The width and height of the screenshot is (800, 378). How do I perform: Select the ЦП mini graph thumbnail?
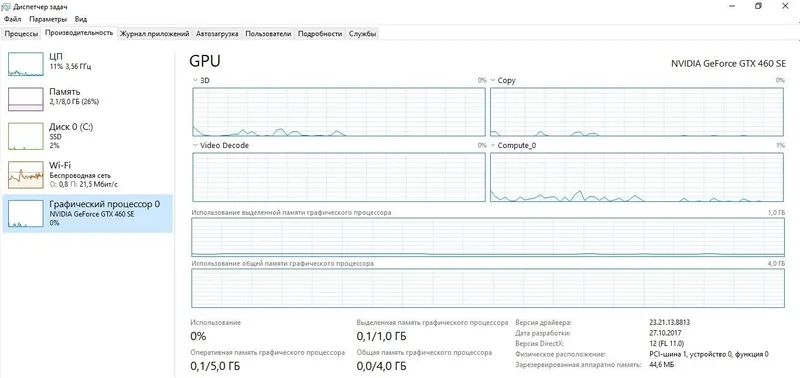pyautogui.click(x=26, y=64)
